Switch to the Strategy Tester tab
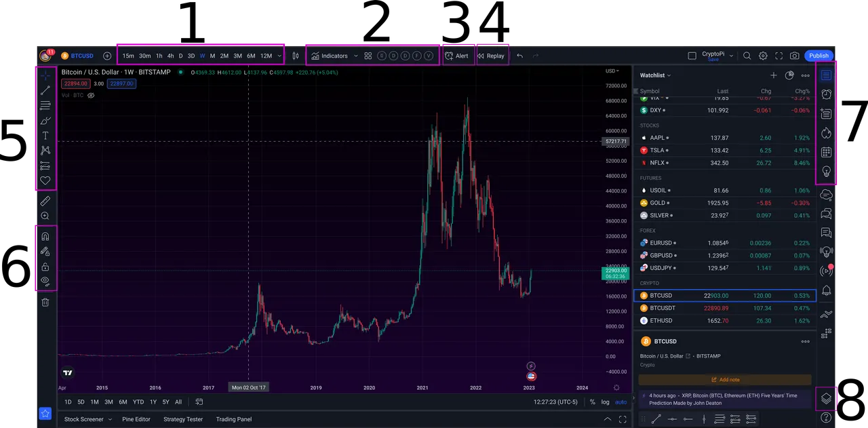Screen dimensions: 868x428 tap(183, 419)
